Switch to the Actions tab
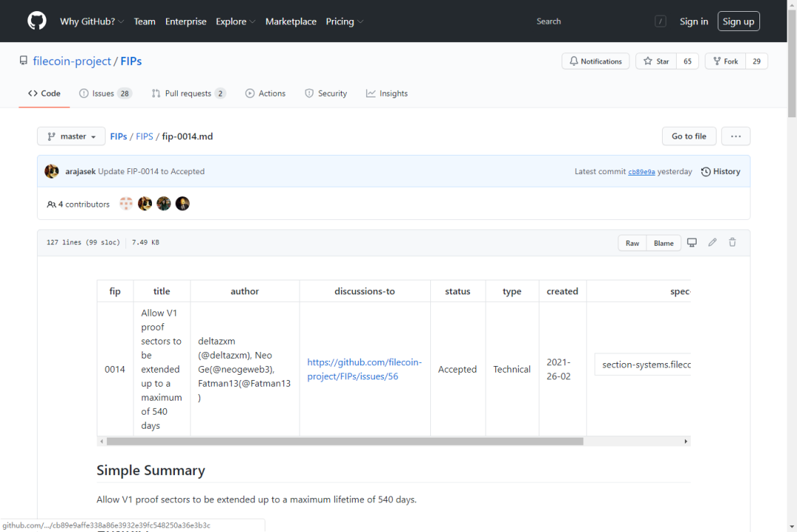 tap(266, 94)
